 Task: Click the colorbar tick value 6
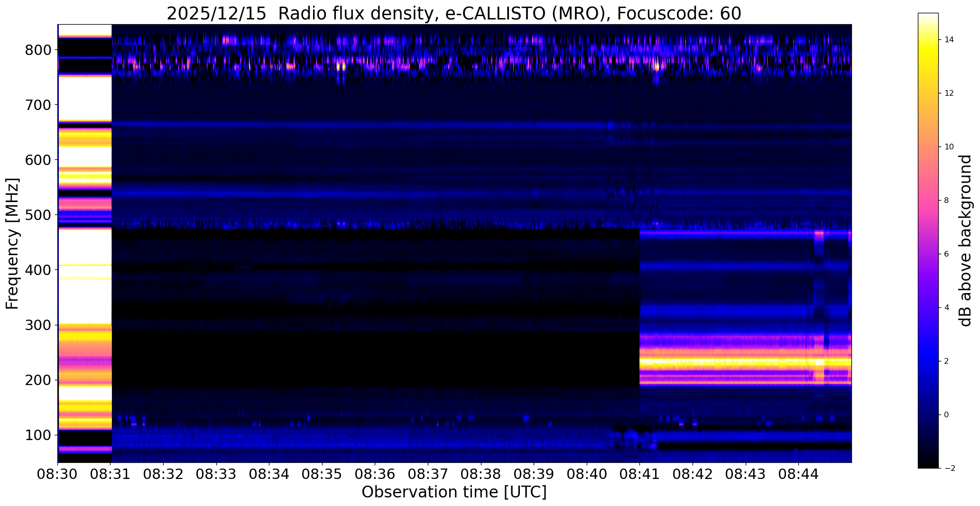pos(947,254)
